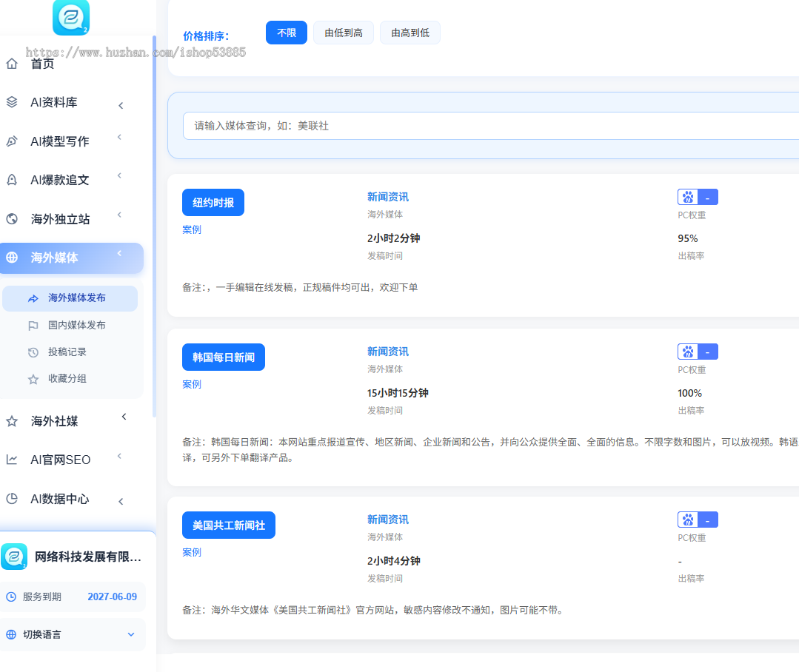The width and height of the screenshot is (799, 672).
Task: Click the 95% publish rate value
Action: 687,238
